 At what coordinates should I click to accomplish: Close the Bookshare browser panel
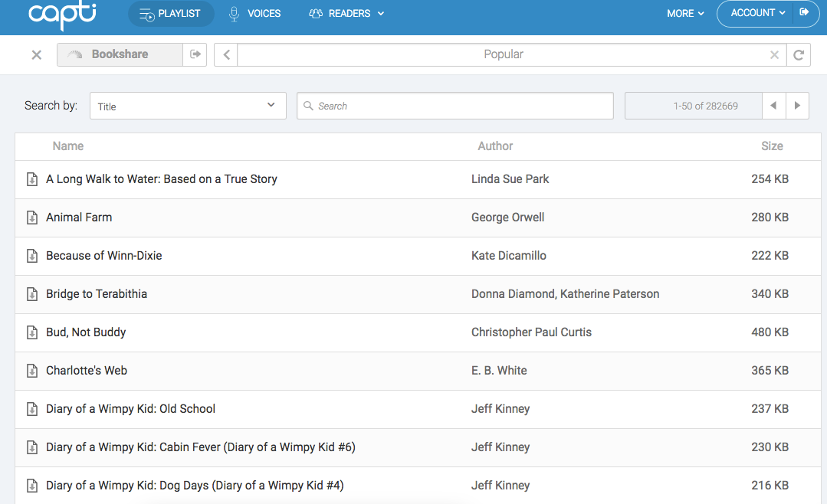(x=36, y=55)
